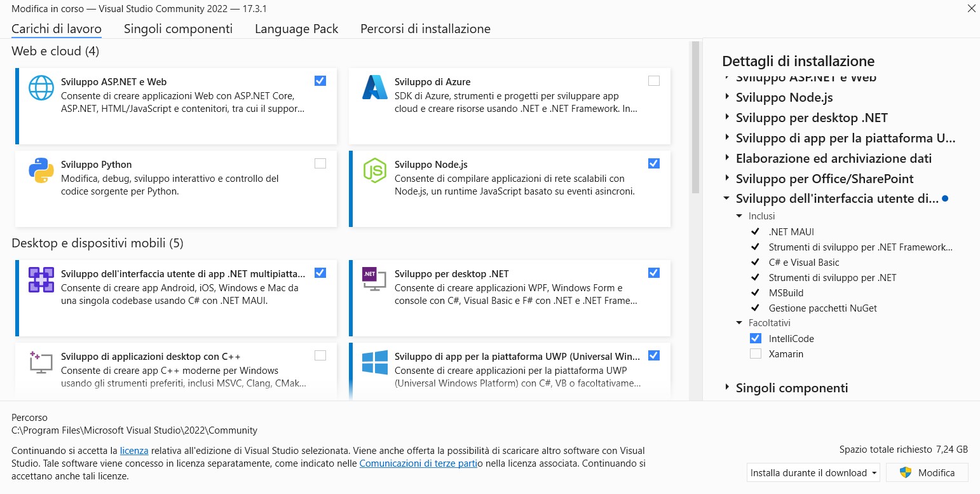The height and width of the screenshot is (494, 980).
Task: Expand Elaborazione ed archiviazione dati details
Action: click(727, 159)
